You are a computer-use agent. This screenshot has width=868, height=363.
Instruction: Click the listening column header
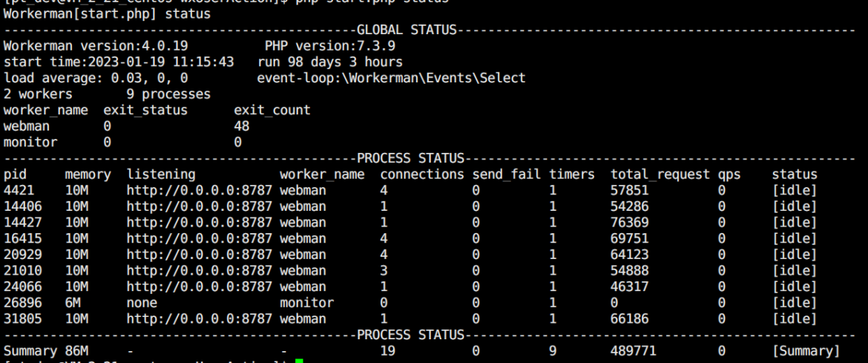pos(161,174)
